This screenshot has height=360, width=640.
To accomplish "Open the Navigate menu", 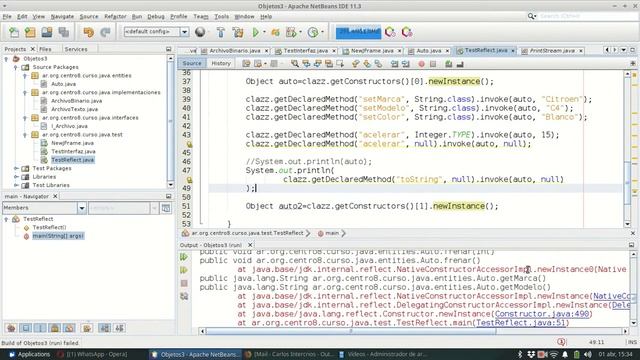I will 62,17.
